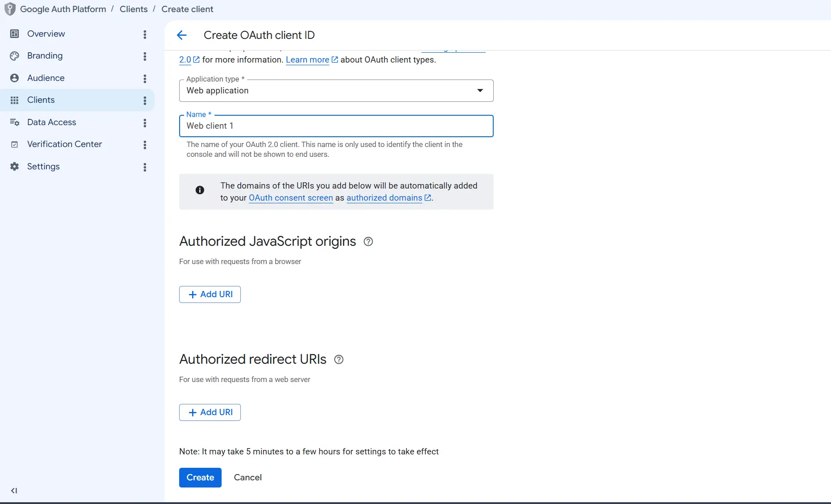The width and height of the screenshot is (831, 504).
Task: Click Clients in the breadcrumb
Action: tap(134, 9)
